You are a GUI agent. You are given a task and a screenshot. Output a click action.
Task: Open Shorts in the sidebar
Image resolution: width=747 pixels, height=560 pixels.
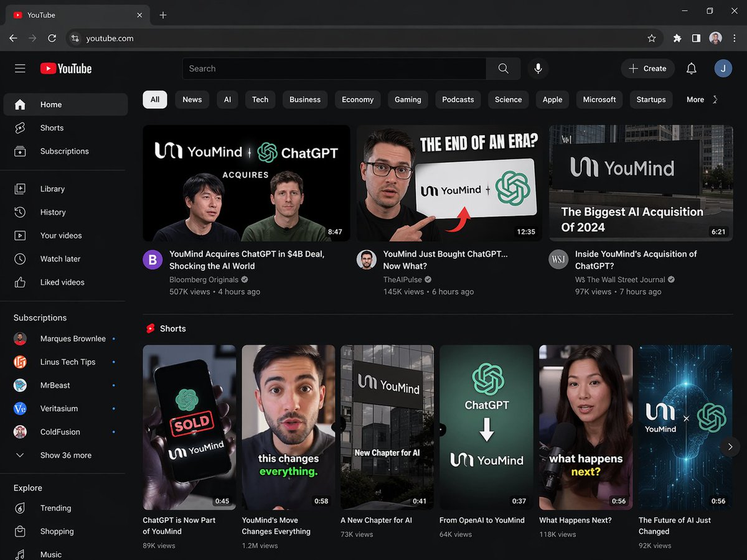(x=65, y=128)
